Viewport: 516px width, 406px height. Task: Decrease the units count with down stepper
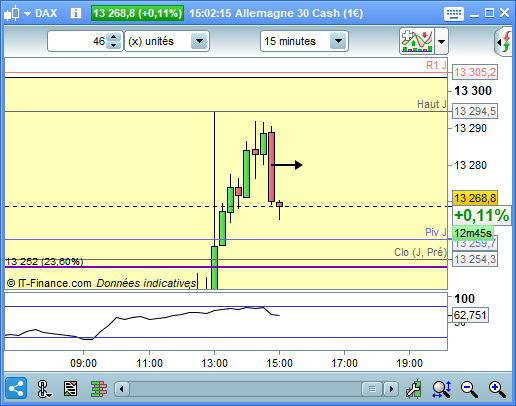[x=113, y=45]
